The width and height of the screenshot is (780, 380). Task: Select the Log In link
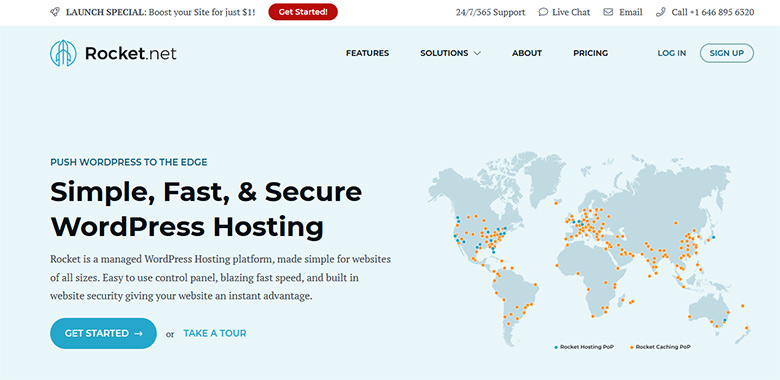pyautogui.click(x=672, y=53)
